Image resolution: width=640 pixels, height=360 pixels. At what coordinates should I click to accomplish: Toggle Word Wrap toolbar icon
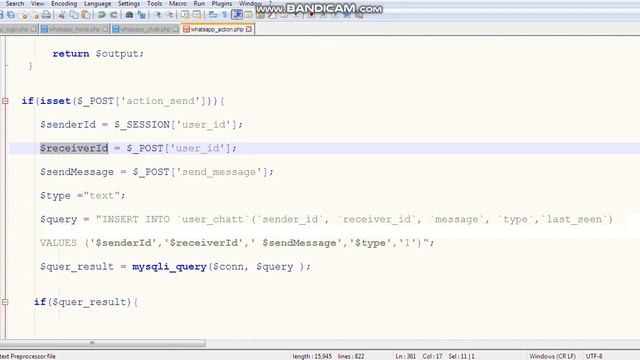click(213, 15)
